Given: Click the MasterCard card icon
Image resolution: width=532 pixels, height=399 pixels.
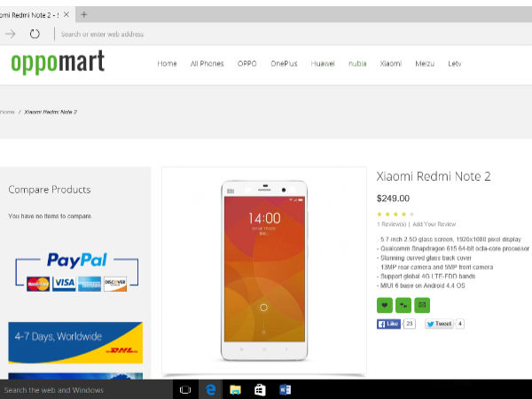Looking at the screenshot, I should click(x=38, y=284).
